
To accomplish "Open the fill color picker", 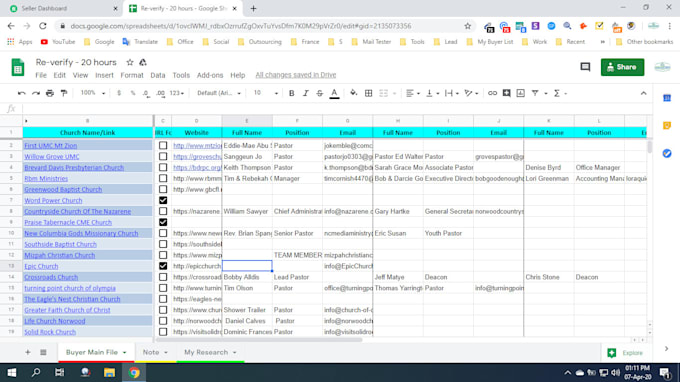I will [x=353, y=93].
